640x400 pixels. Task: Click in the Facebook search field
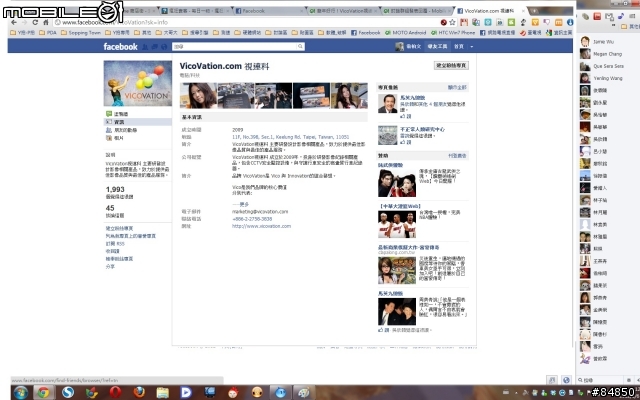235,47
